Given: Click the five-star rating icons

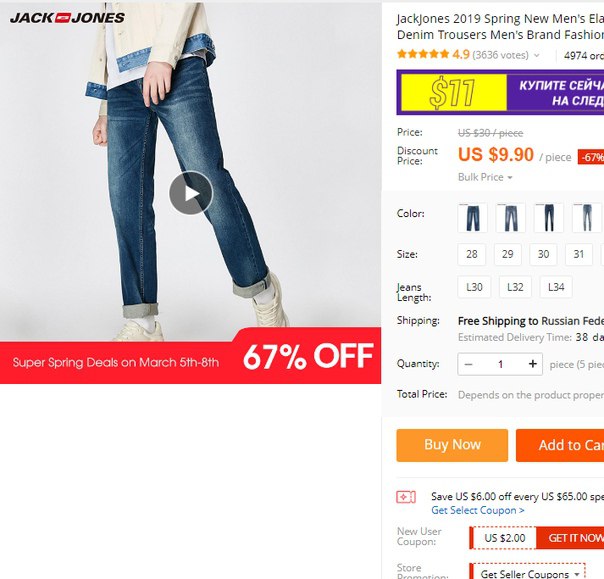Looking at the screenshot, I should click(x=423, y=54).
